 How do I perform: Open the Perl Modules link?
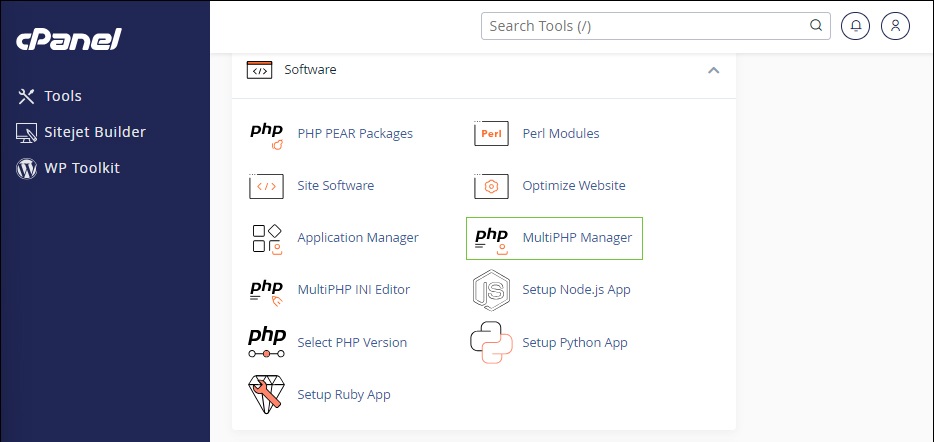coord(561,133)
